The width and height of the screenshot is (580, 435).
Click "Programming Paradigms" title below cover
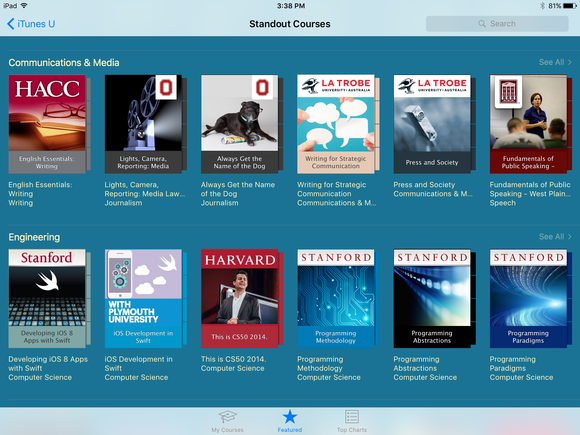pos(512,364)
